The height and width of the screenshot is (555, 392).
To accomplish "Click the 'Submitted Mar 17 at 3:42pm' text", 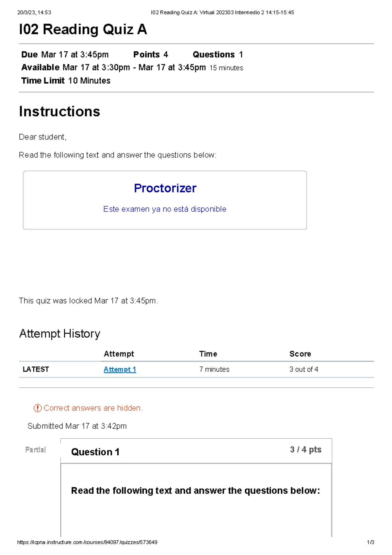I will click(77, 426).
